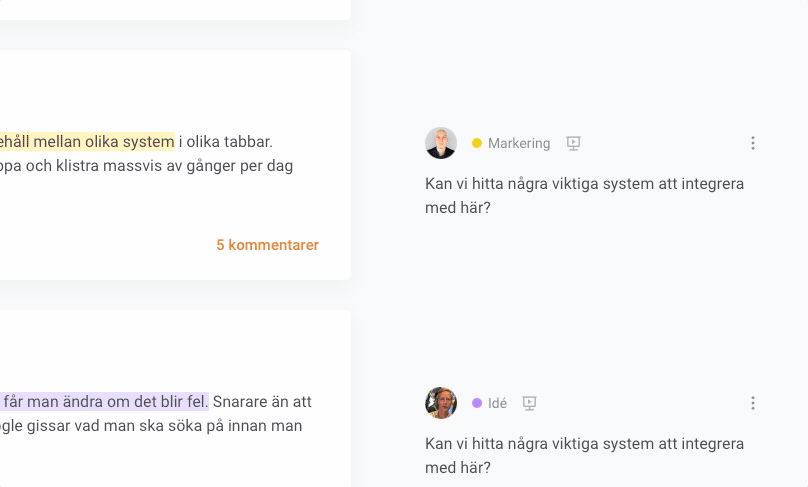This screenshot has height=487, width=808.
Task: Click the yellow Markering color dot
Action: tap(477, 143)
